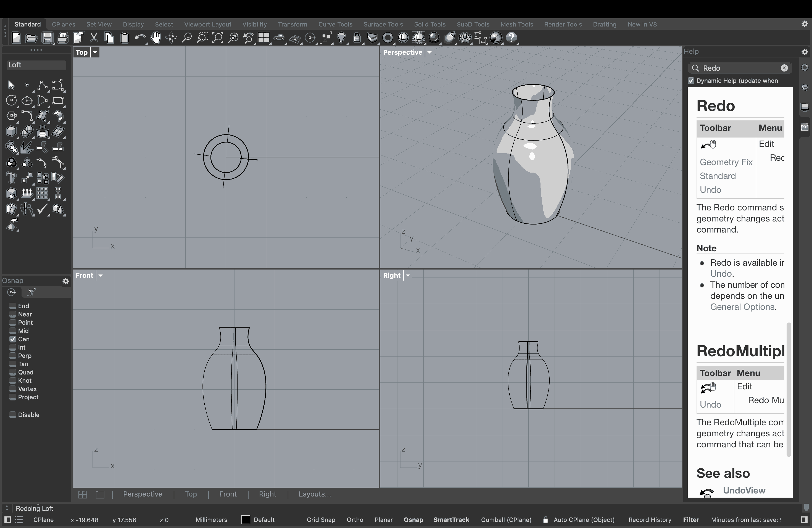812x528 pixels.
Task: Uncheck the Cen object snap
Action: pos(13,339)
